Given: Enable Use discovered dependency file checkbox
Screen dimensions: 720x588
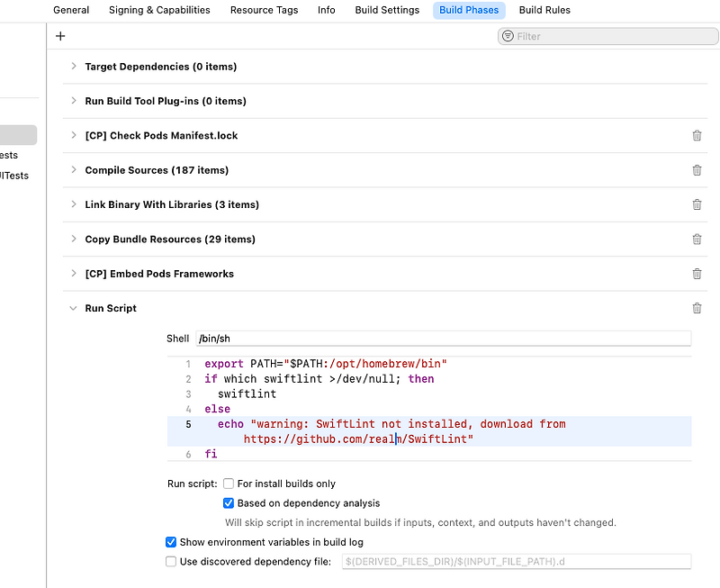Looking at the screenshot, I should pyautogui.click(x=171, y=562).
